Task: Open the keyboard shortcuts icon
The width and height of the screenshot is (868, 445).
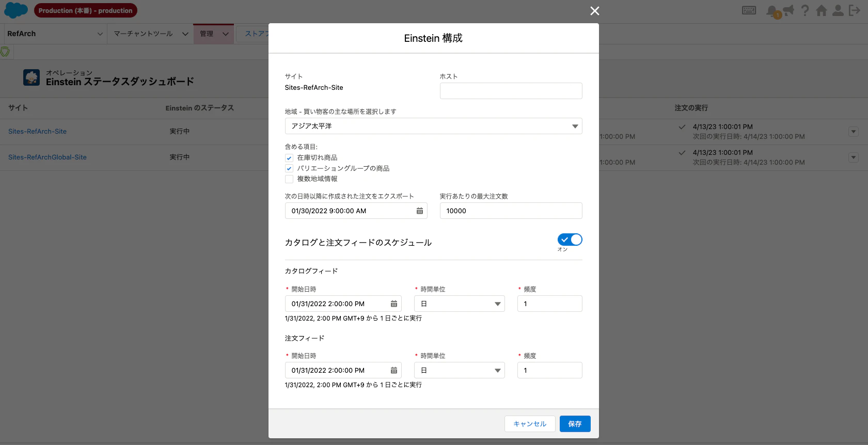Action: tap(749, 10)
